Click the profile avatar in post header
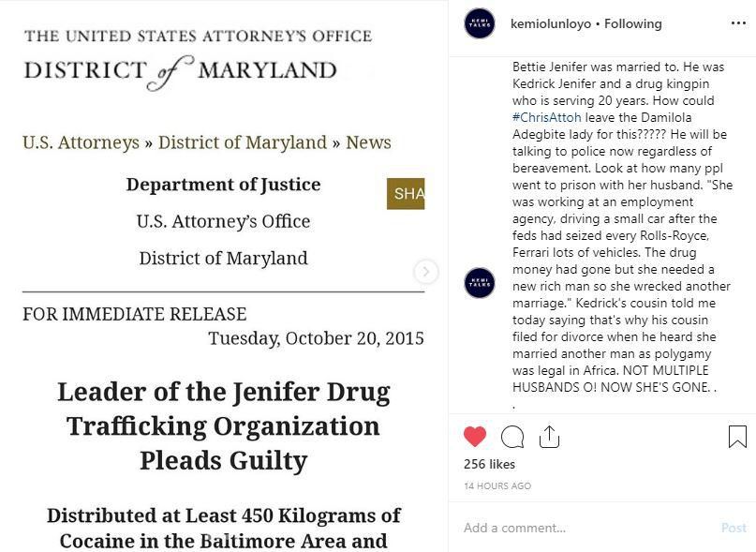The image size is (756, 552). [x=480, y=23]
